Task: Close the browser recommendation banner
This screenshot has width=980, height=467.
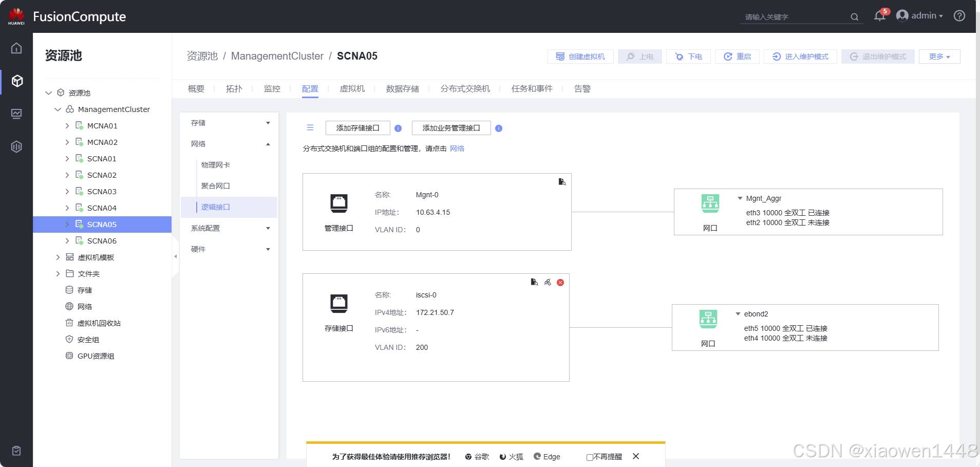Action: 636,456
